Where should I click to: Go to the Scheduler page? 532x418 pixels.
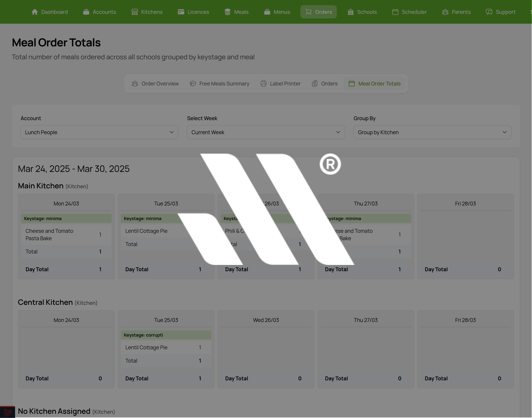(409, 12)
